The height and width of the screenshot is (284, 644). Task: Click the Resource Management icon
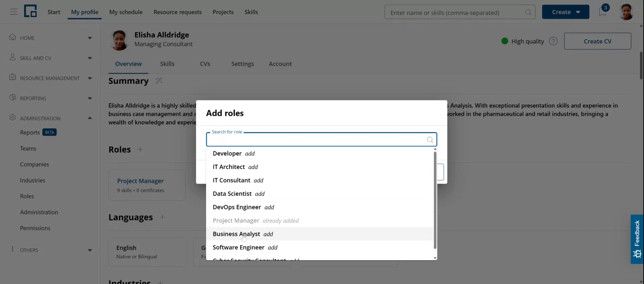(x=12, y=77)
